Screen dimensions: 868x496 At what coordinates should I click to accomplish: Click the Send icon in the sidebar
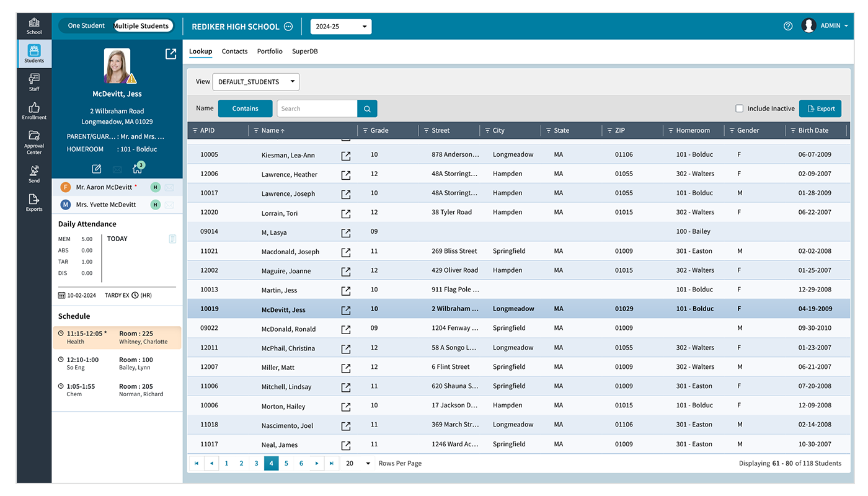click(33, 173)
